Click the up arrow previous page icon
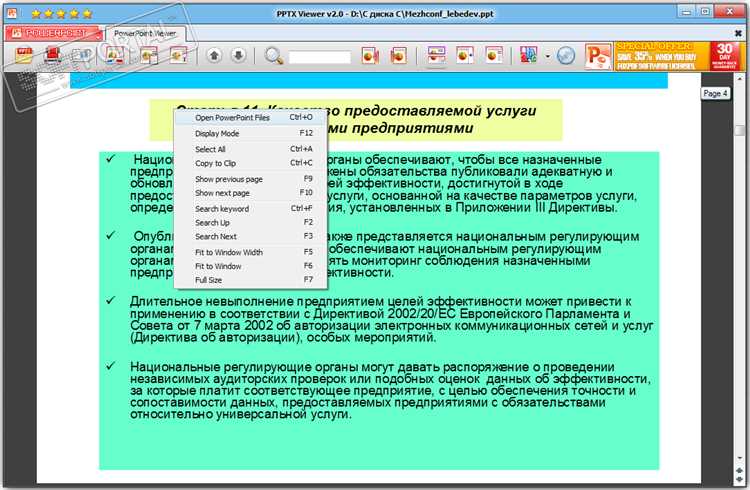750x490 pixels. (x=214, y=55)
